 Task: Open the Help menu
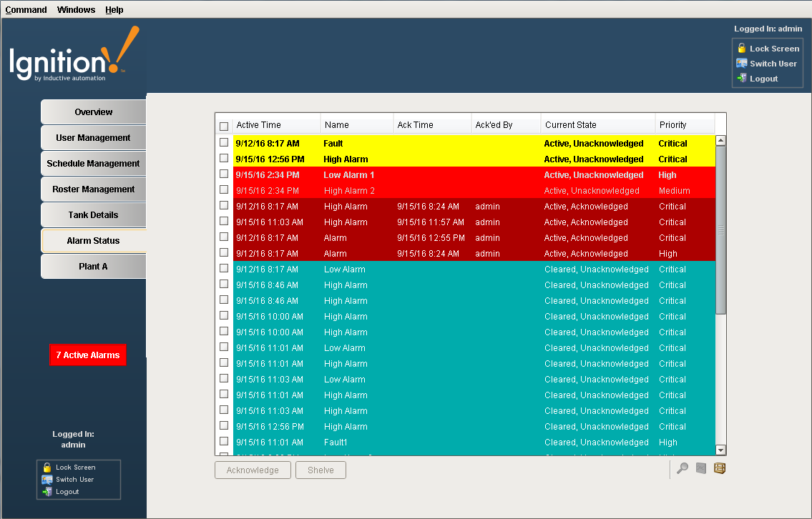(x=114, y=10)
